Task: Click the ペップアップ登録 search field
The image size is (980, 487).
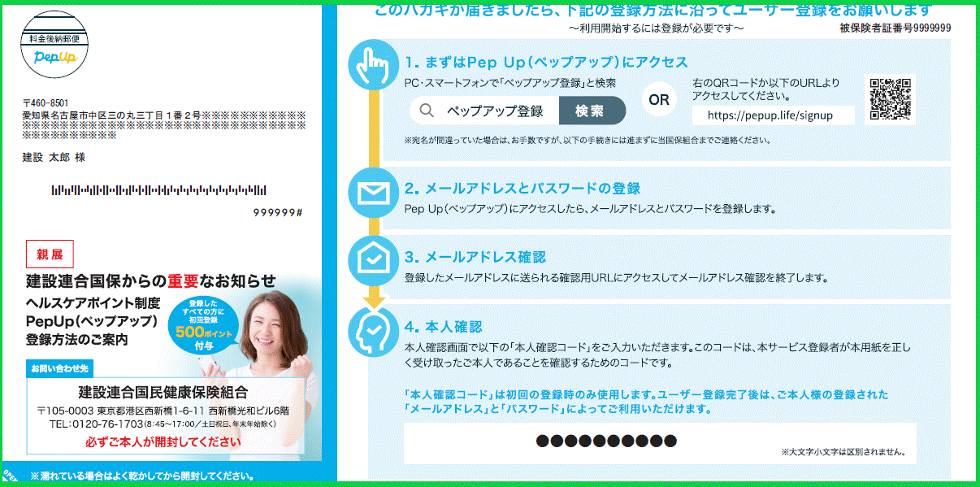Action: point(484,111)
